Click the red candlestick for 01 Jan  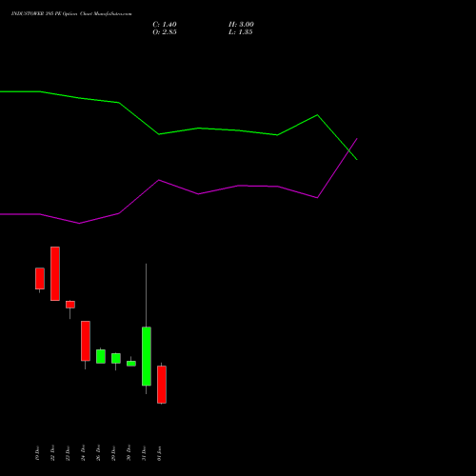click(x=162, y=385)
